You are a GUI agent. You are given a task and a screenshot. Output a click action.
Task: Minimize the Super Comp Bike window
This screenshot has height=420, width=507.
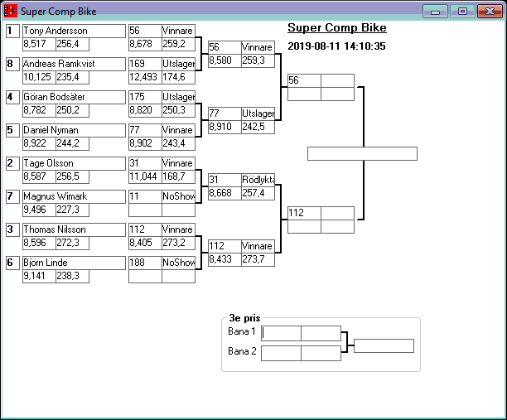pos(434,12)
